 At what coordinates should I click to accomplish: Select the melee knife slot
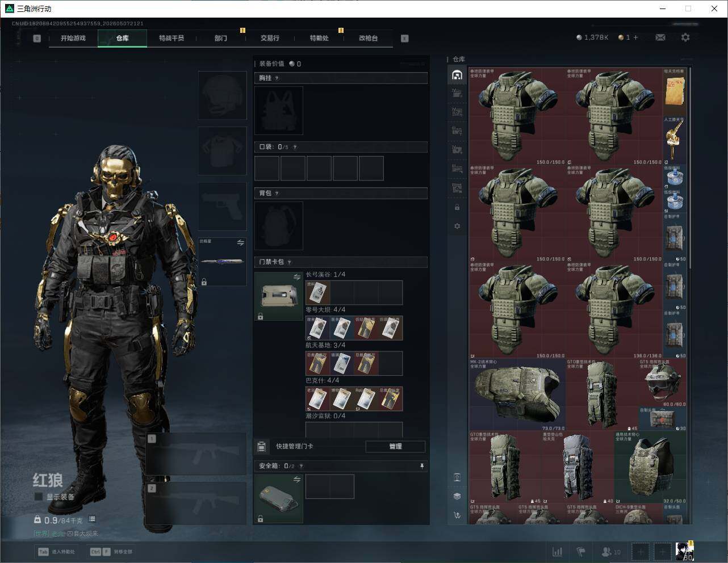point(222,262)
